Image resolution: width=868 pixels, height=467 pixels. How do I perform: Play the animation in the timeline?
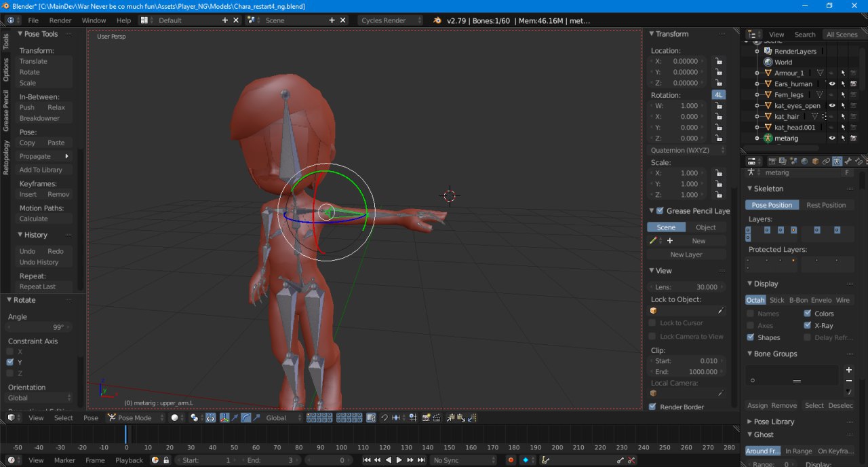(399, 460)
